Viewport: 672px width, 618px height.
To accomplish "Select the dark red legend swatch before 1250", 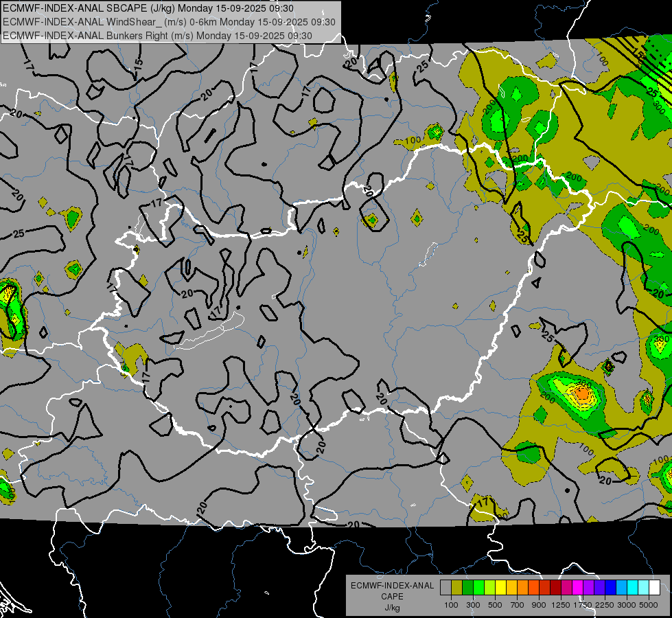I will [x=555, y=587].
